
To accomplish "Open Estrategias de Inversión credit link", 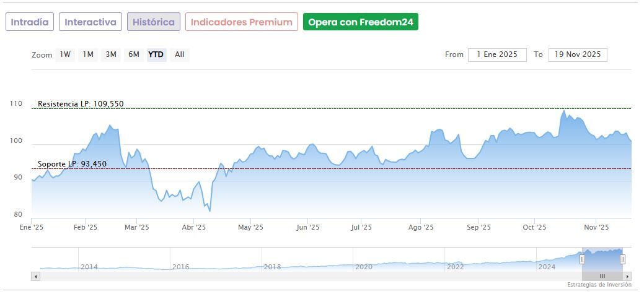I will (x=599, y=285).
